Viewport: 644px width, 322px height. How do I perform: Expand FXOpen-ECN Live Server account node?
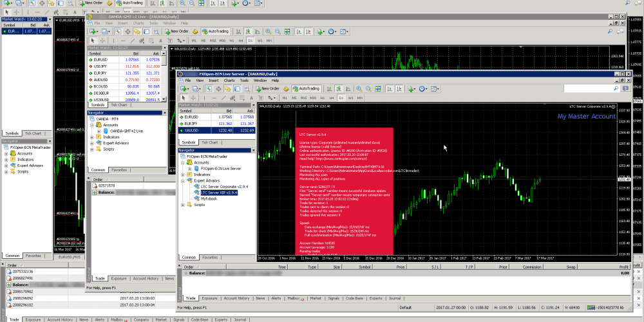coord(189,168)
